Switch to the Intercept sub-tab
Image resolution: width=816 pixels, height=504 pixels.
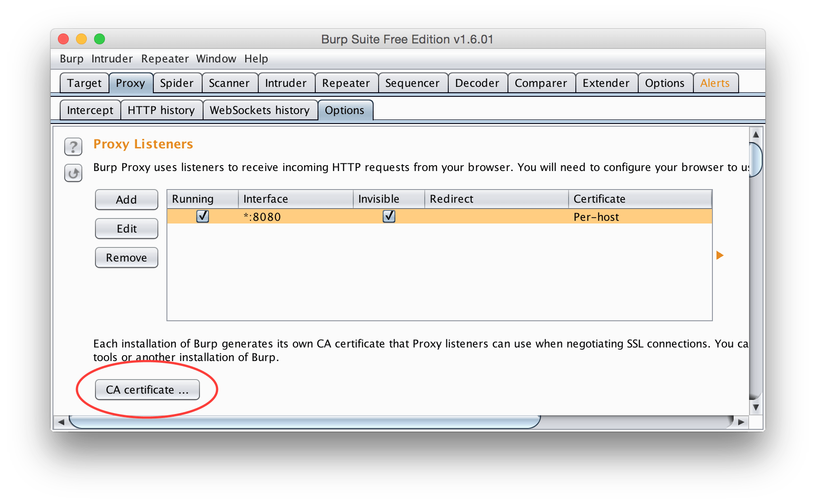click(90, 110)
